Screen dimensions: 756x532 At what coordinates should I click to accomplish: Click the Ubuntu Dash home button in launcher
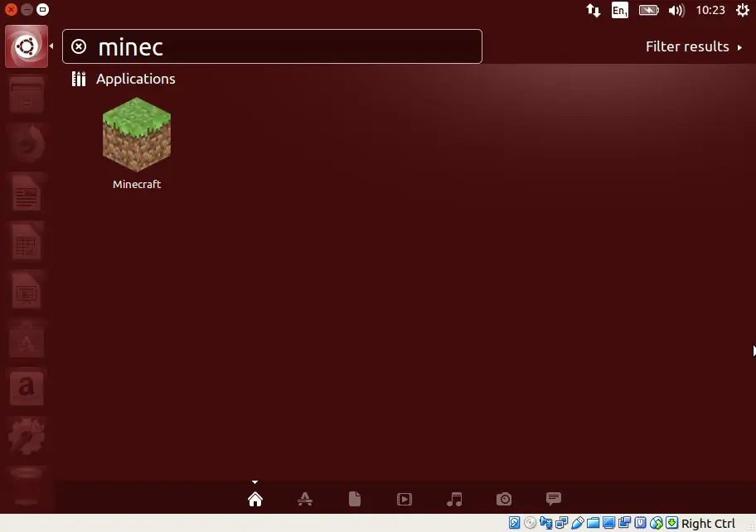[27, 46]
